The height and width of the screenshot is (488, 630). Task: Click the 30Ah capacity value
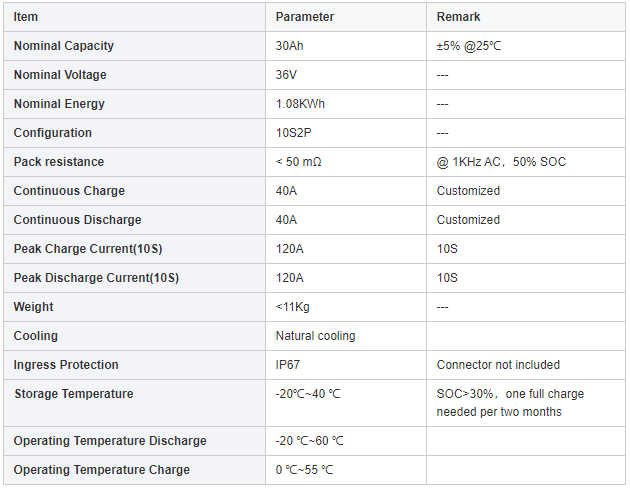coord(290,46)
